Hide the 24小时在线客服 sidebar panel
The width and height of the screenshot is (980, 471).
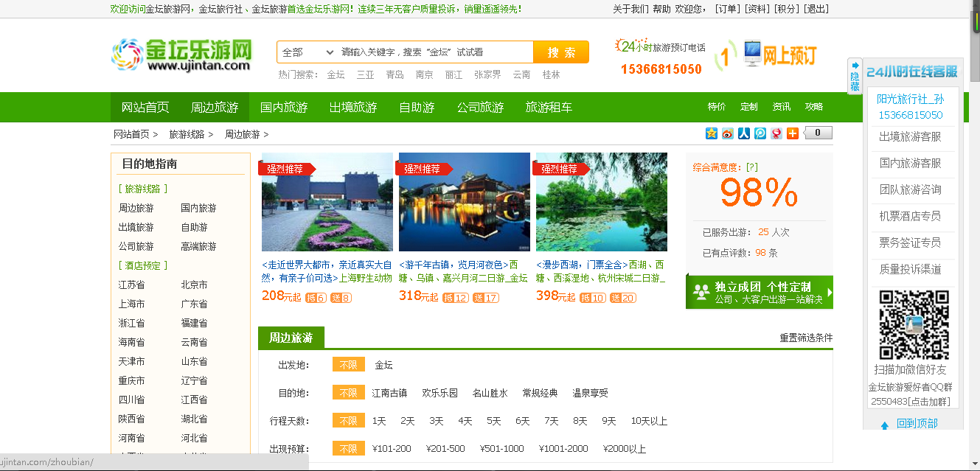(x=855, y=76)
